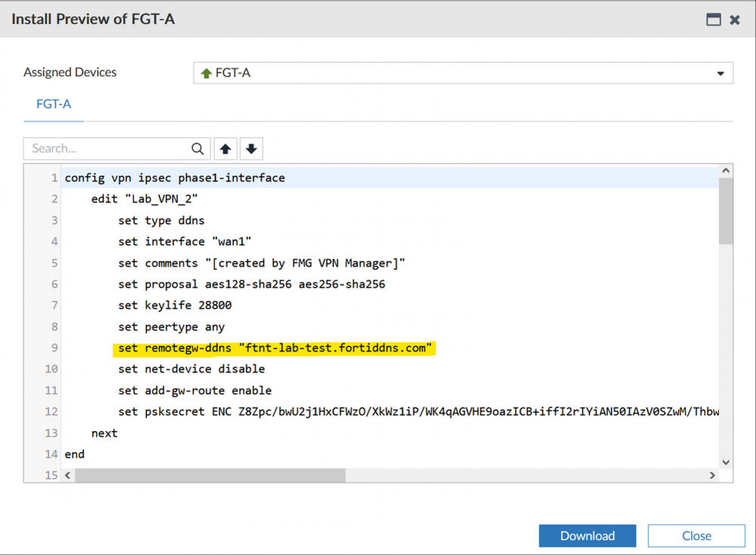This screenshot has height=555, width=756.
Task: Click the horizontal scrollbar thumb
Action: point(210,476)
